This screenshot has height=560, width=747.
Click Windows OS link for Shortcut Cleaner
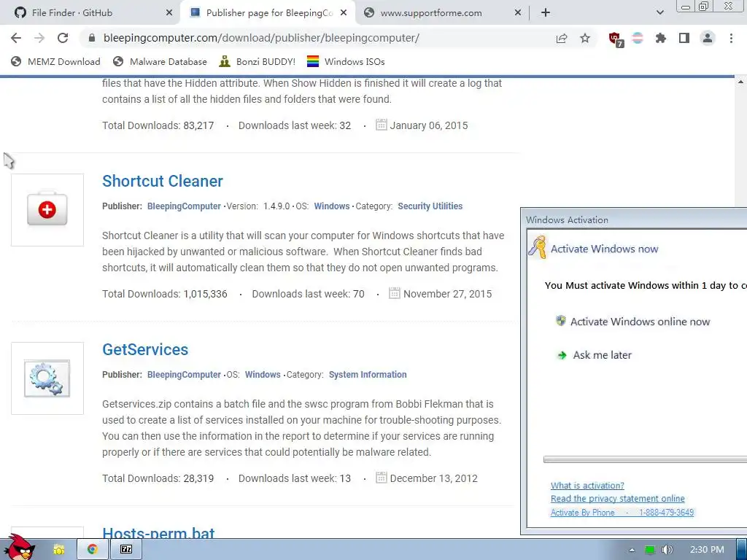[x=332, y=206]
